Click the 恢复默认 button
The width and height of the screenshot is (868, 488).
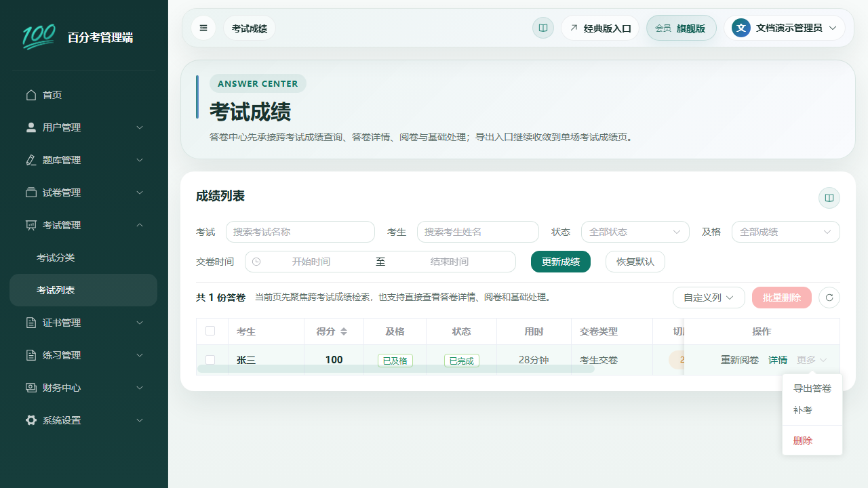tap(635, 262)
